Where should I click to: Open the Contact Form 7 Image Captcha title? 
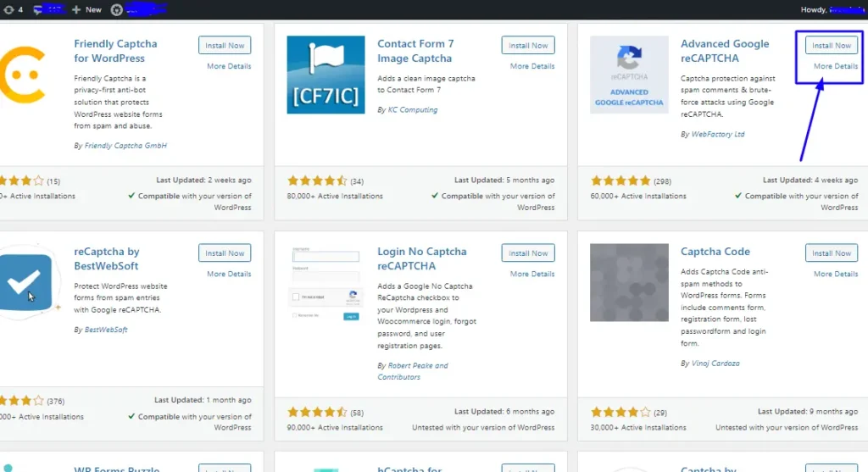coord(415,51)
